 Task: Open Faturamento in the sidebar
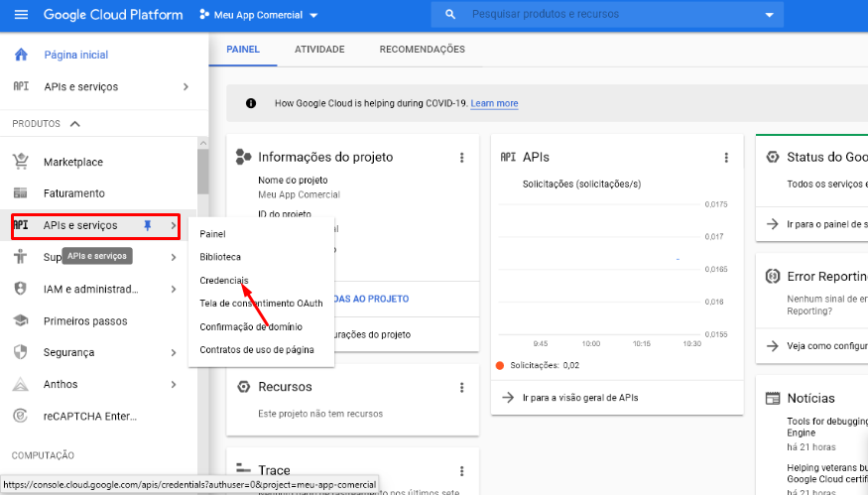click(74, 193)
